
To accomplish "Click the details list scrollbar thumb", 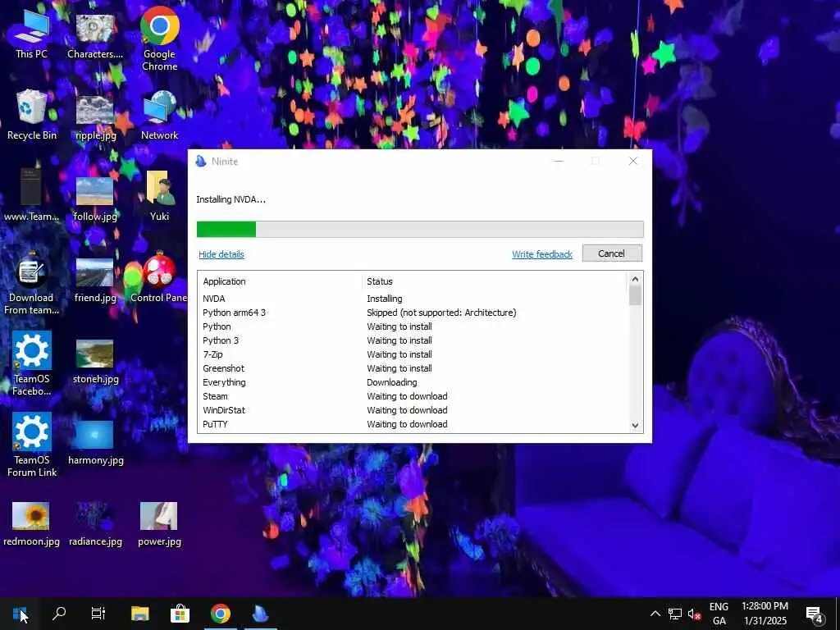I will tap(635, 295).
